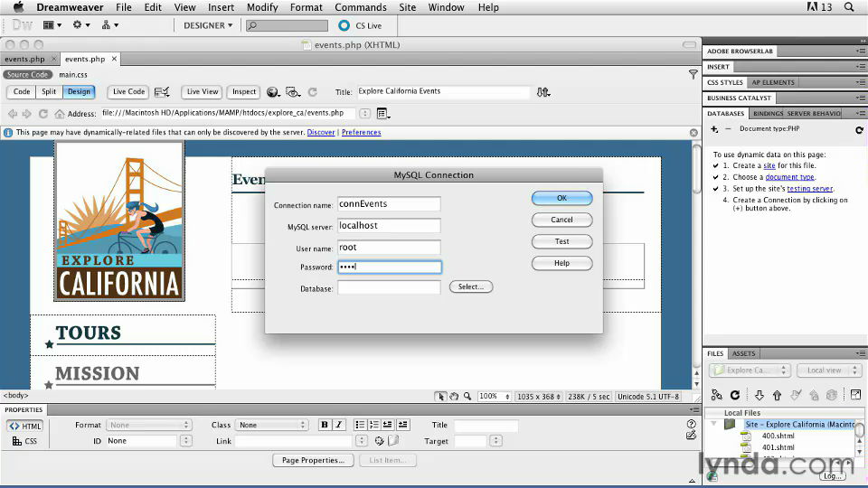Image resolution: width=868 pixels, height=488 pixels.
Task: Open the Commands menu
Action: pyautogui.click(x=361, y=7)
